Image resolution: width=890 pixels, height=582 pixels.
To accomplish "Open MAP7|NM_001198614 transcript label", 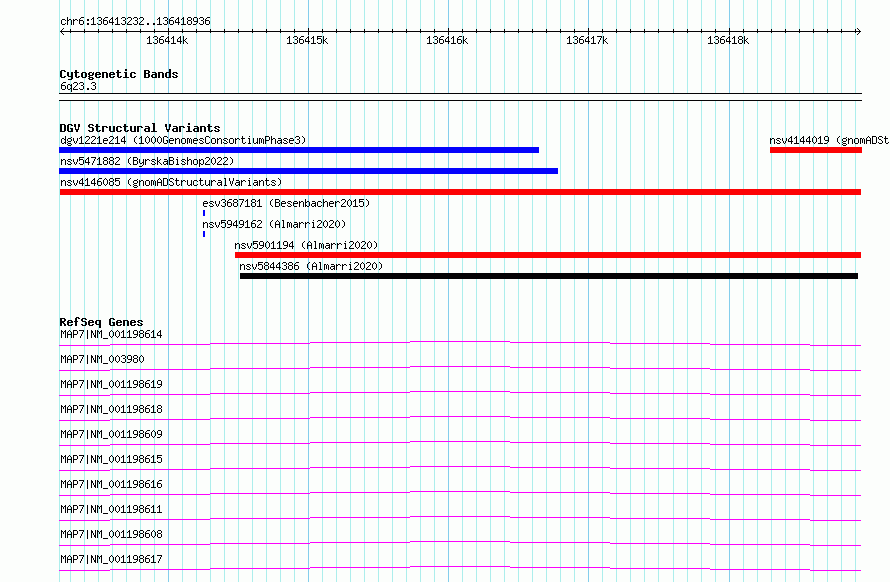I will tap(111, 334).
